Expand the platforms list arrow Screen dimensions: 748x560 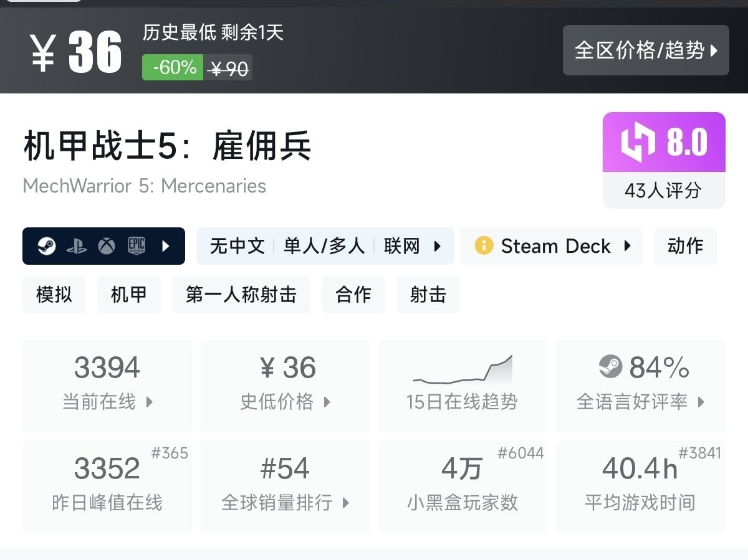(x=166, y=246)
